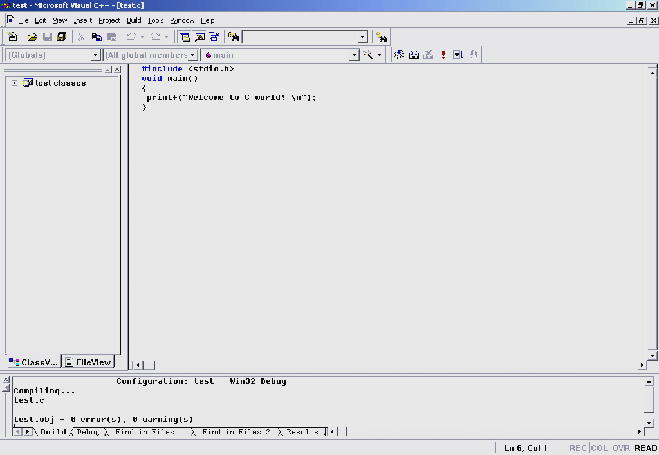Open the Edit menu
Image resolution: width=659 pixels, height=455 pixels.
[40, 21]
